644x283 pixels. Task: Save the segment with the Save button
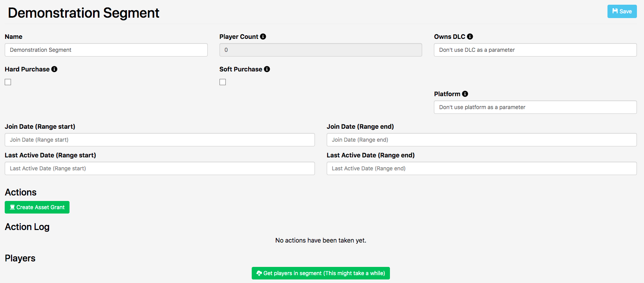622,11
